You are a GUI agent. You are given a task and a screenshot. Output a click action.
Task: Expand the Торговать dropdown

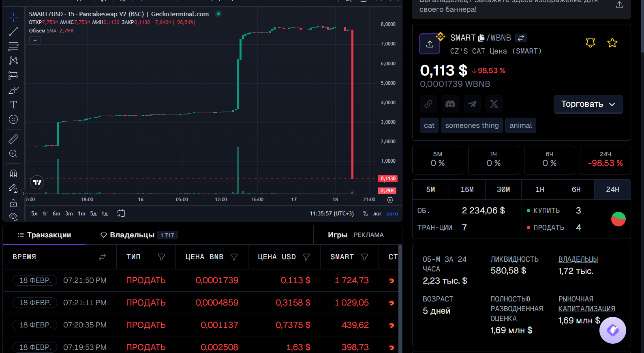[x=588, y=104]
